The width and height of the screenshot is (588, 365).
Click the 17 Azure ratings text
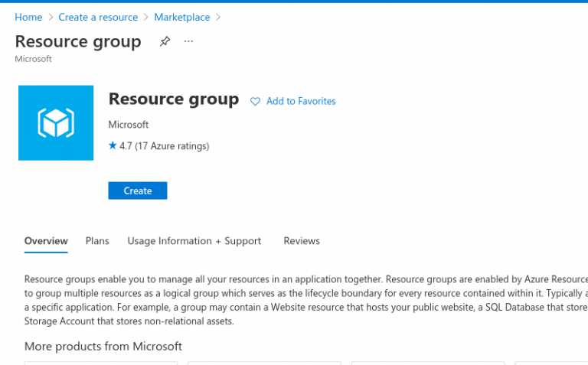[x=171, y=146]
